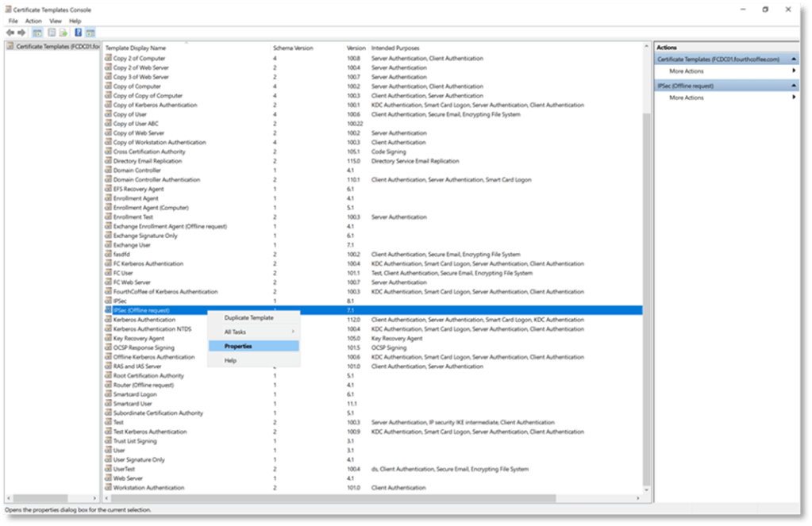Image resolution: width=812 pixels, height=526 pixels.
Task: Open the Action menu in the menu bar
Action: [x=33, y=21]
